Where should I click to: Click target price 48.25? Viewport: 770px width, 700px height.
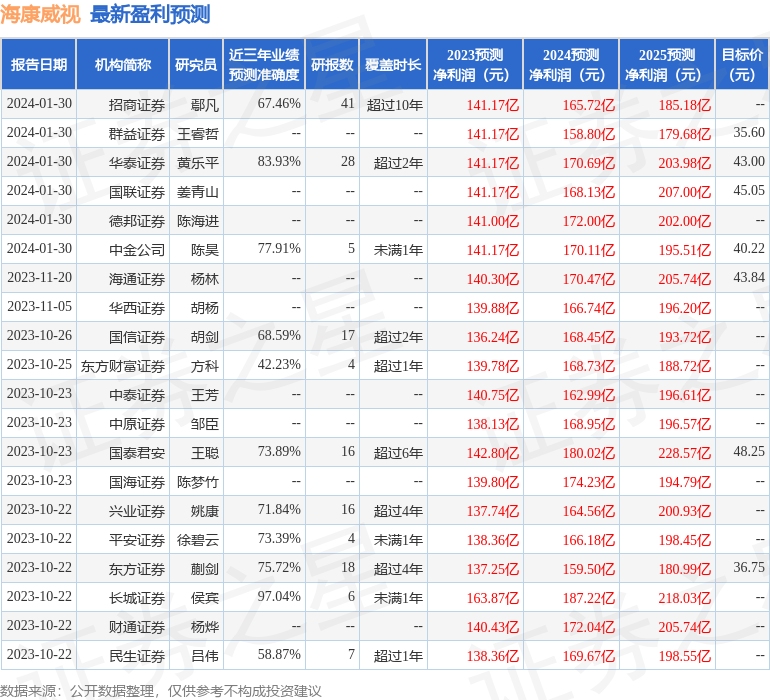tap(749, 451)
